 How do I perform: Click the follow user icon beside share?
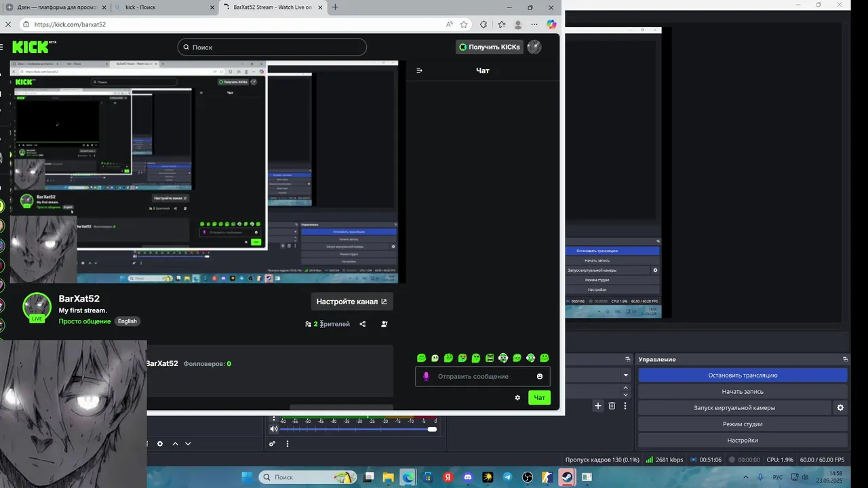pos(384,324)
